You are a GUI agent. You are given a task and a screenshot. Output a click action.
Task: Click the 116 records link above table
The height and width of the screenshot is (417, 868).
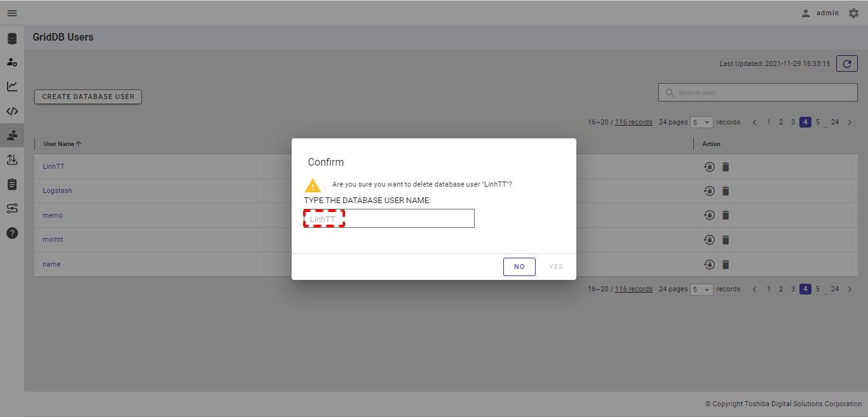coord(634,122)
